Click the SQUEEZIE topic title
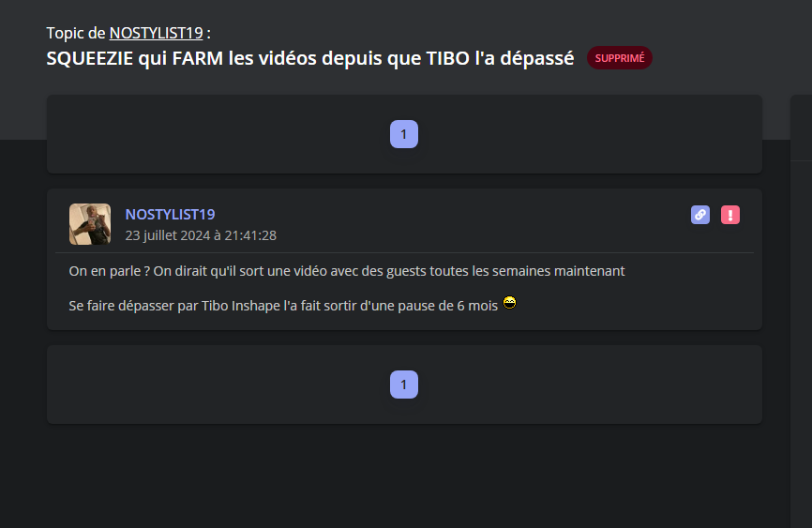The width and height of the screenshot is (812, 528). (x=310, y=58)
